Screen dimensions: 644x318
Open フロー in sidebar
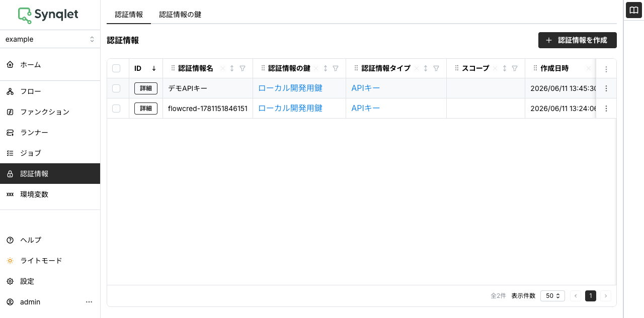pos(50,91)
